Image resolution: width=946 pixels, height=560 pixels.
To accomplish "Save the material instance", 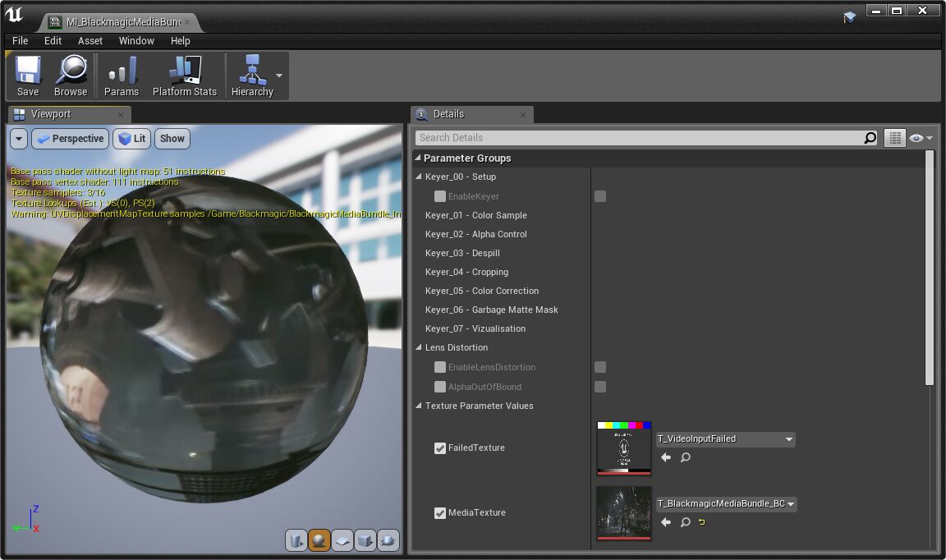I will pyautogui.click(x=27, y=74).
